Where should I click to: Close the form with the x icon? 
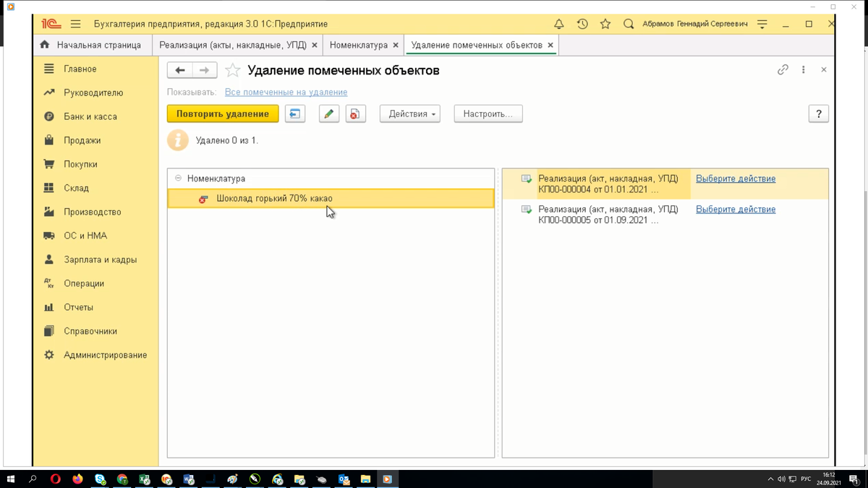(824, 70)
